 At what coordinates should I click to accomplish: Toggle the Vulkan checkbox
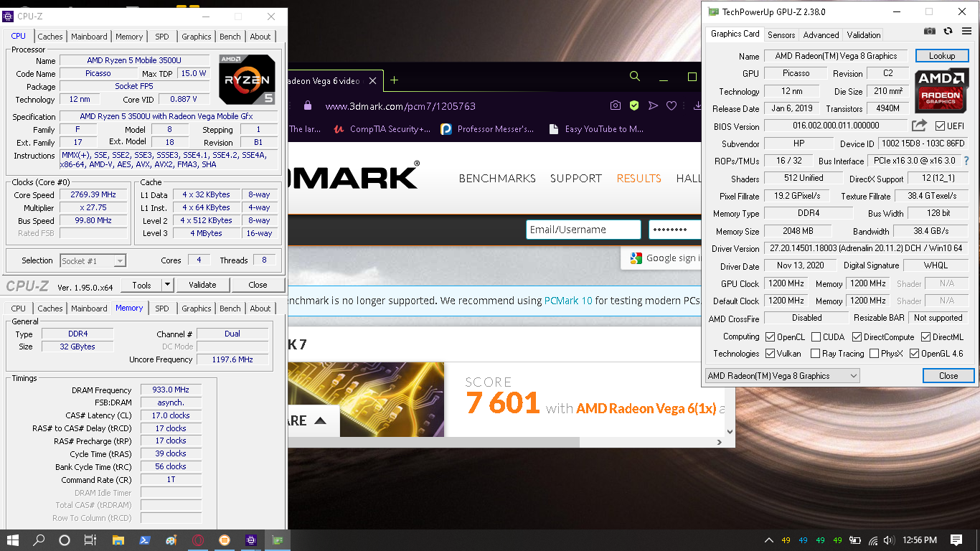pos(770,354)
